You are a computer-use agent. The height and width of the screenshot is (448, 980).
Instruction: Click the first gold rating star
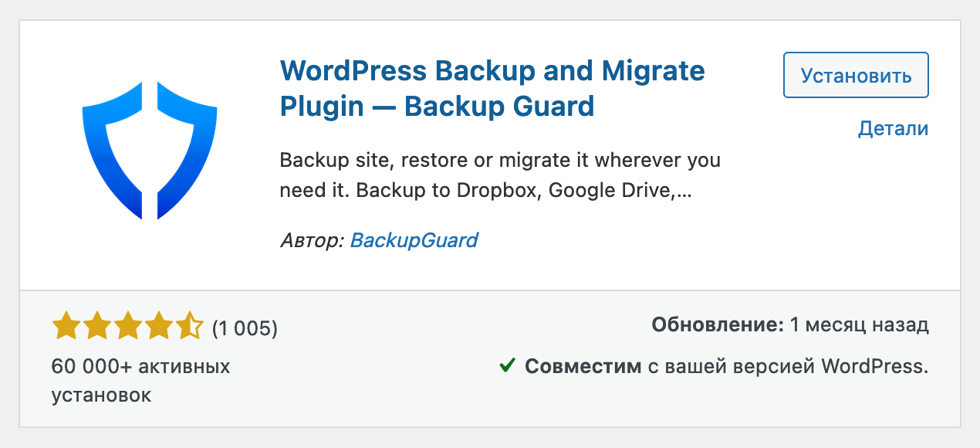click(66, 328)
